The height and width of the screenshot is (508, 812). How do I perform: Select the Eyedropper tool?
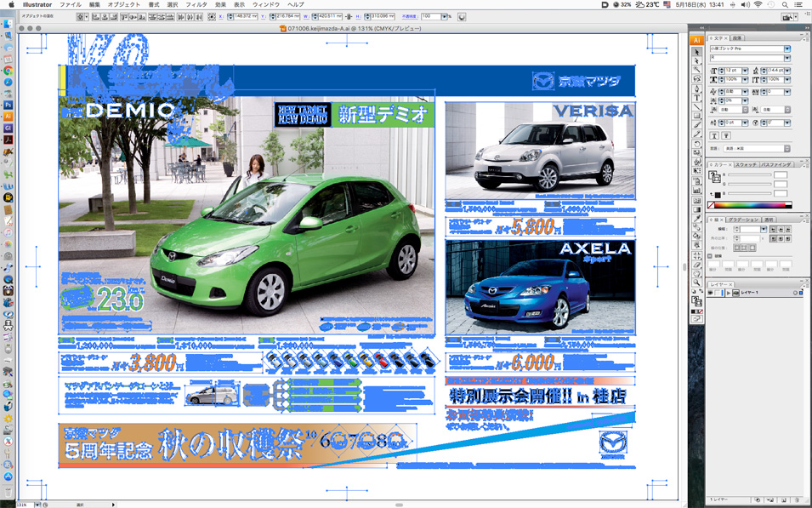click(696, 218)
